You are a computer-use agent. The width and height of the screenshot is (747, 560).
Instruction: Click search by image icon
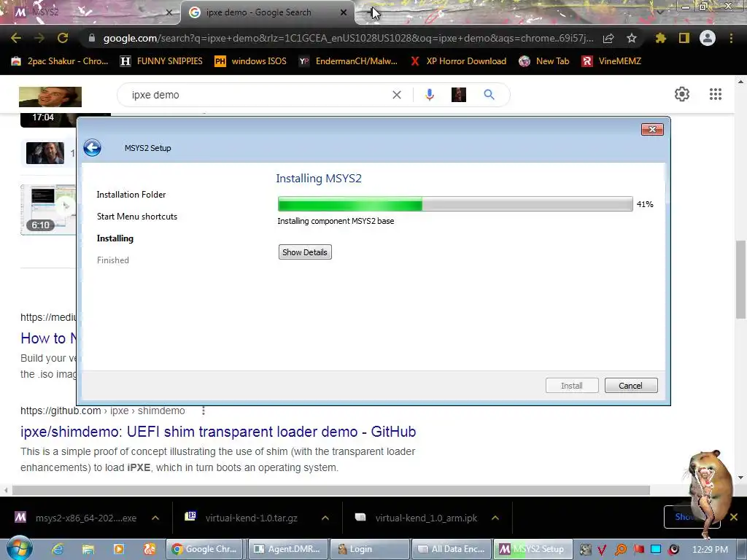(x=459, y=95)
